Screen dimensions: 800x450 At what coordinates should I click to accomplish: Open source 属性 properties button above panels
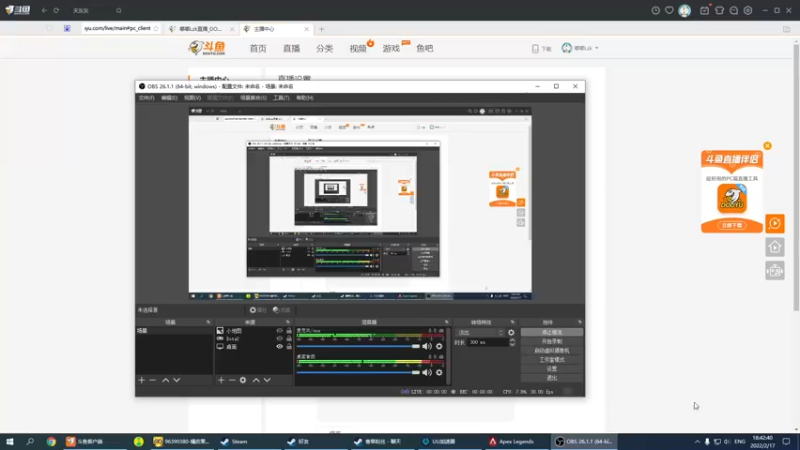pos(258,310)
